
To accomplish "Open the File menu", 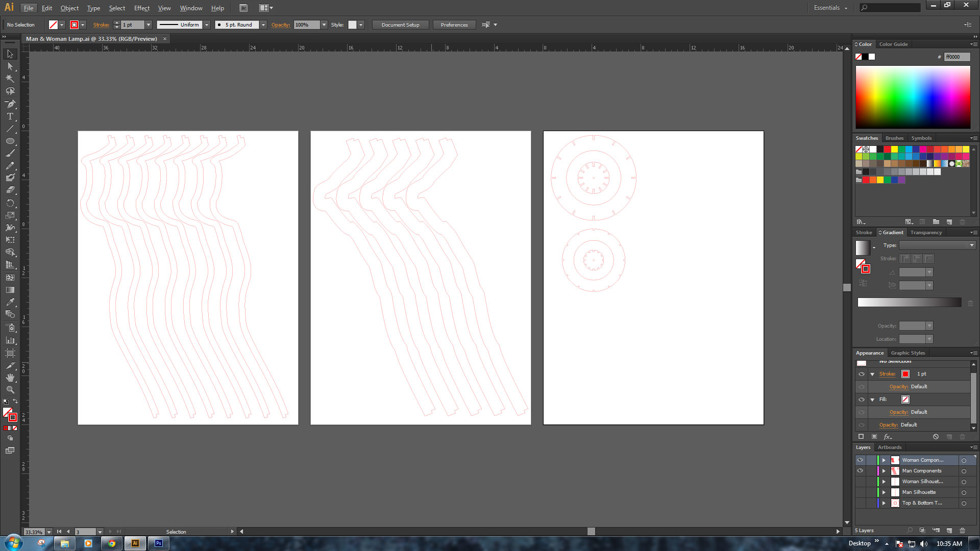I will (x=29, y=8).
